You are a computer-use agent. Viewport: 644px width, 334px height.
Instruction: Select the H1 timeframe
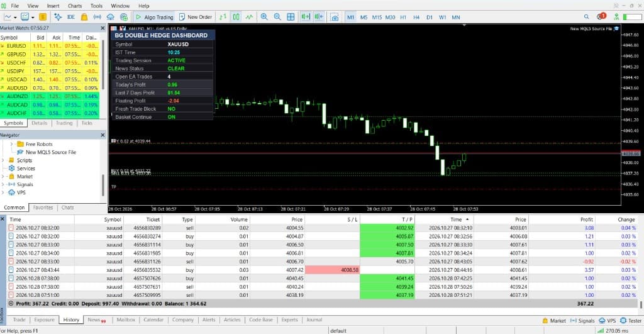(x=403, y=17)
